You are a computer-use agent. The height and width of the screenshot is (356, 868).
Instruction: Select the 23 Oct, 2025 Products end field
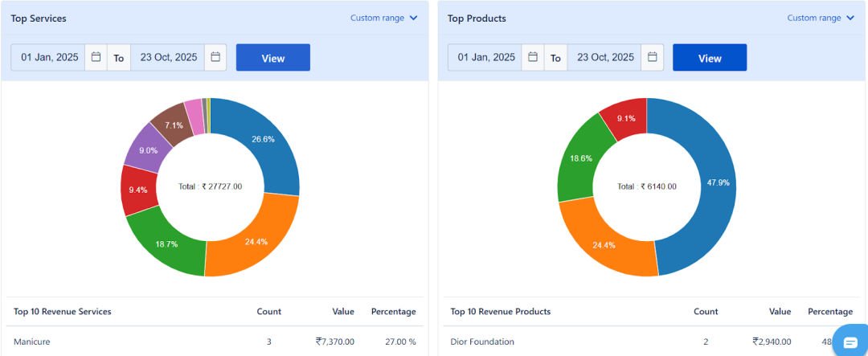coord(604,57)
